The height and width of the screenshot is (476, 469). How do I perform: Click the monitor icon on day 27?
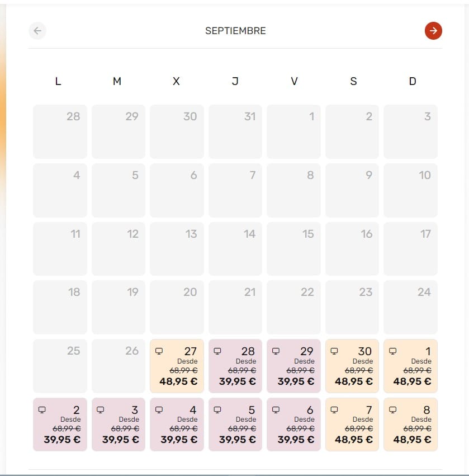159,351
